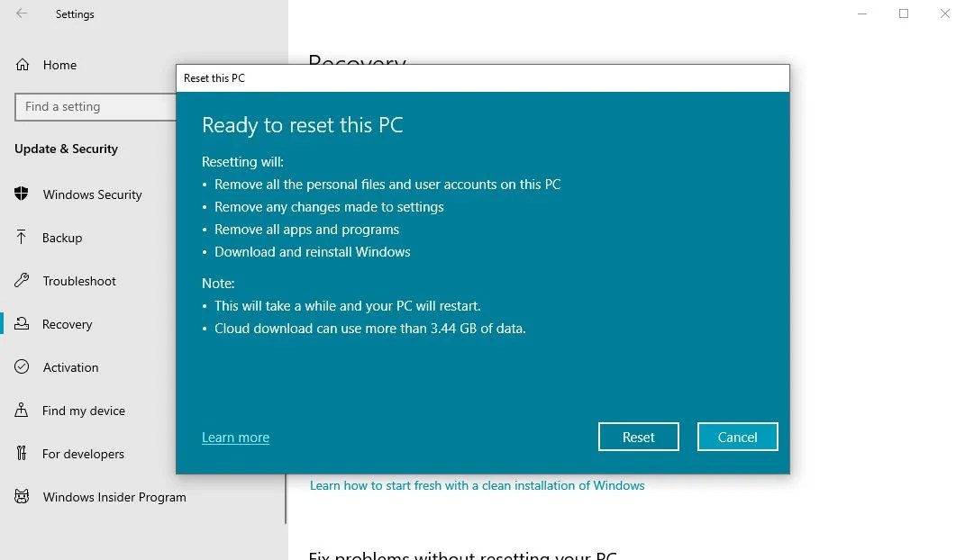
Task: Click the Find my device person icon
Action: [22, 410]
